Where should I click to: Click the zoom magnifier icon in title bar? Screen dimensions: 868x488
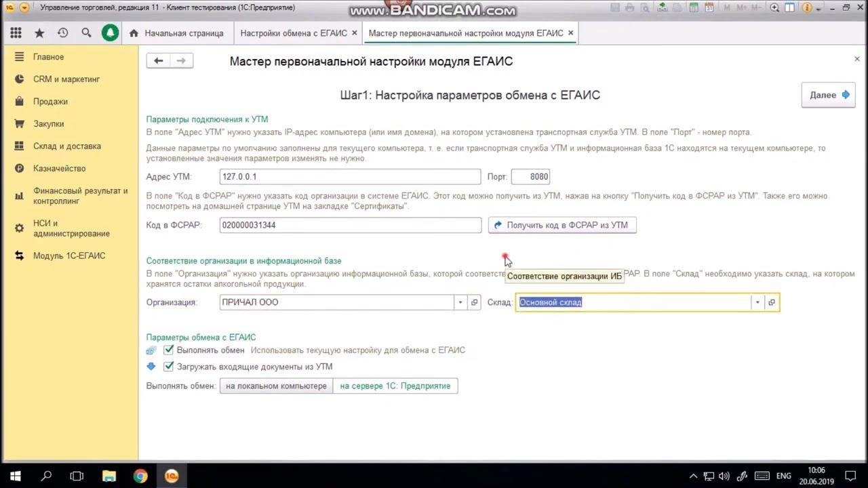[x=775, y=8]
